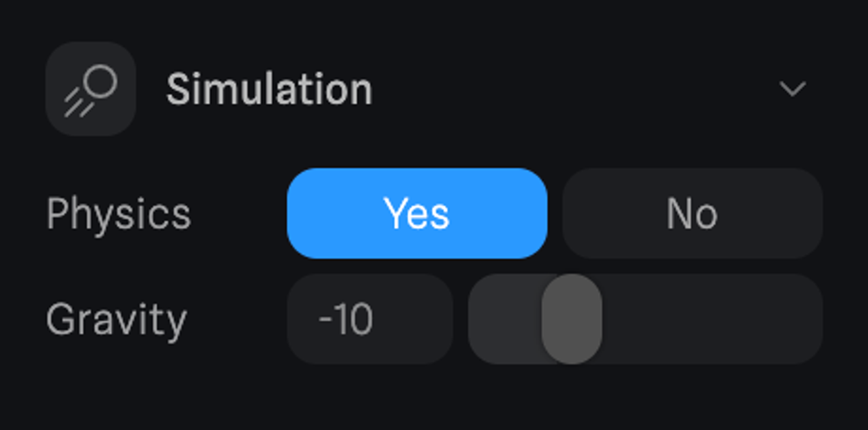
Task: Enable Physics with the Yes button
Action: (417, 213)
